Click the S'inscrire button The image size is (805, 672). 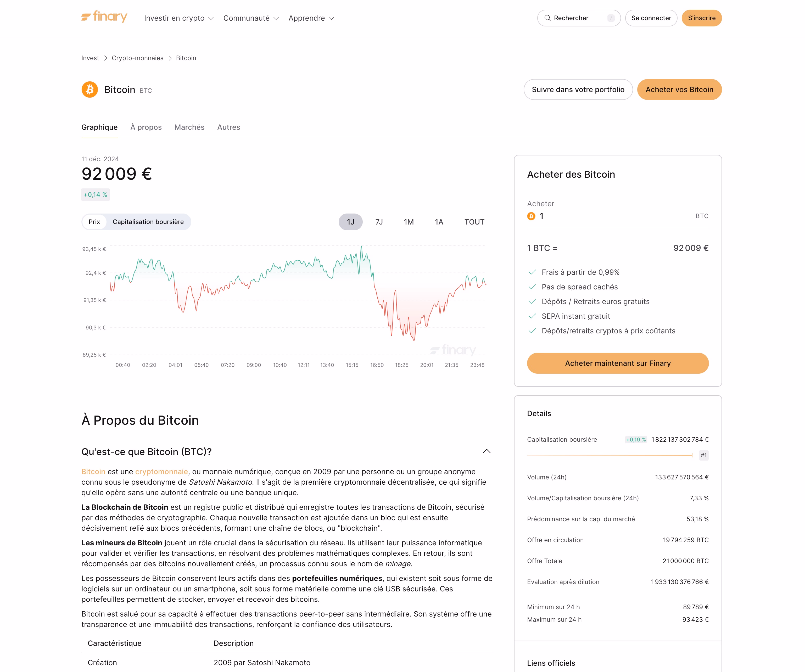pos(702,18)
